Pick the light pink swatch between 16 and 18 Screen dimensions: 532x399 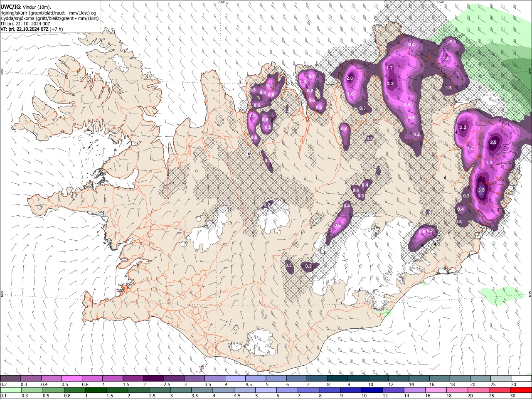point(436,390)
